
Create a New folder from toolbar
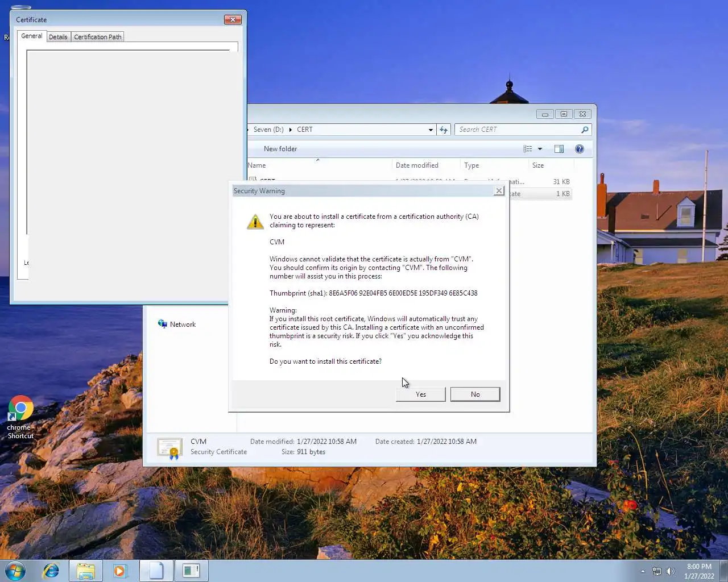click(x=280, y=149)
